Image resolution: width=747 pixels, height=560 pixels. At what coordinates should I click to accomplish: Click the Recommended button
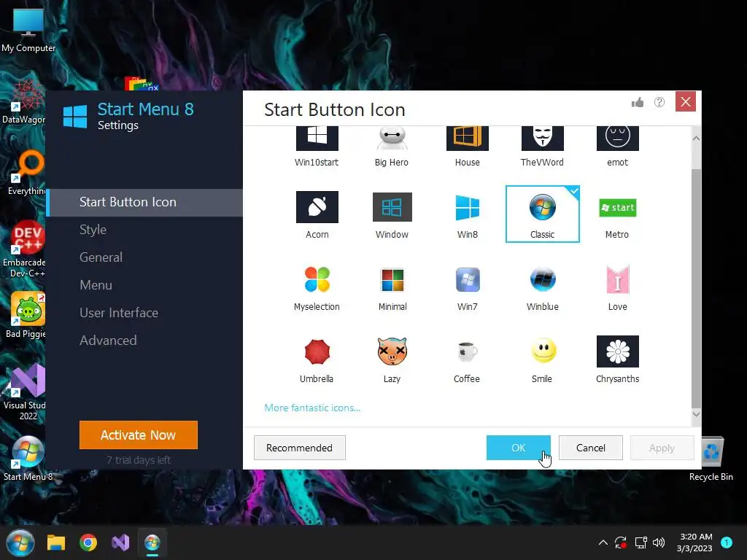coord(299,448)
